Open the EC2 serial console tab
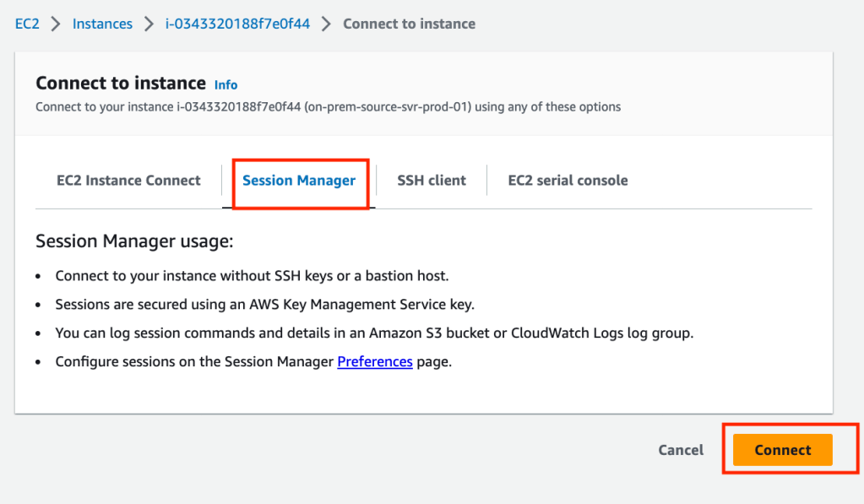The height and width of the screenshot is (504, 864). pyautogui.click(x=568, y=180)
